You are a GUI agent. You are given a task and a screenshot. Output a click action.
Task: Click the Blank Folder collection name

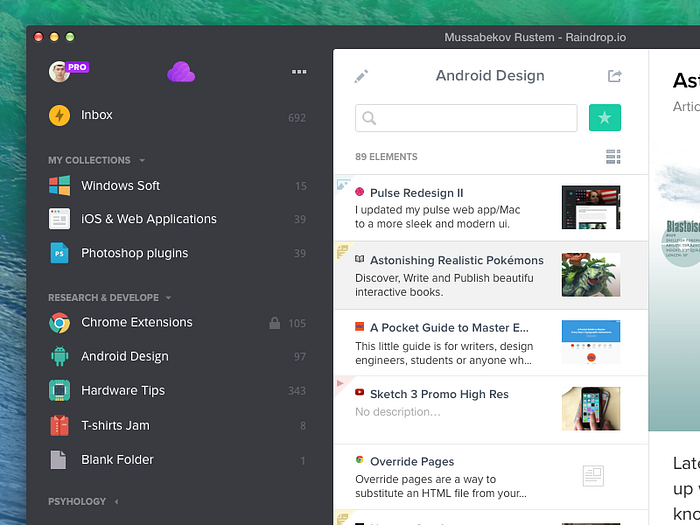click(x=117, y=459)
